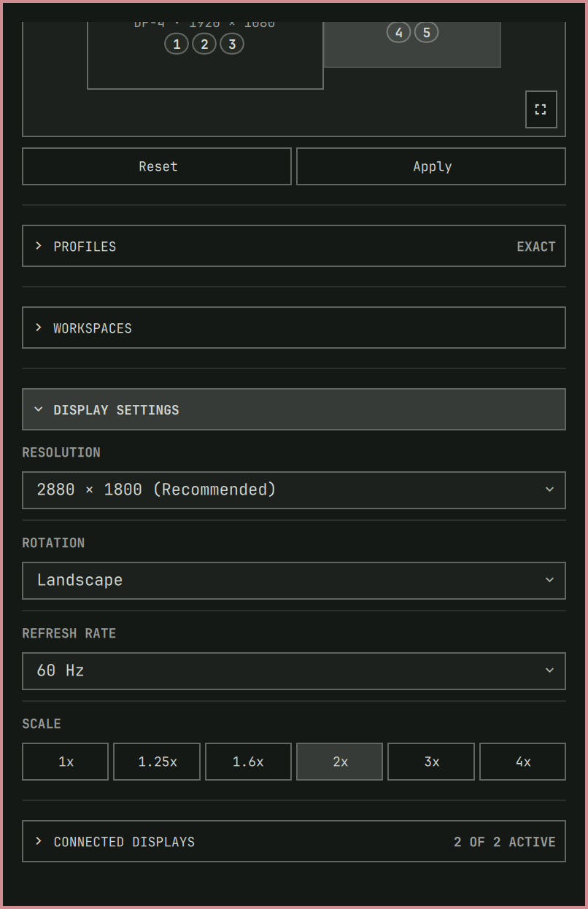588x909 pixels.
Task: Expand the Connected Displays section
Action: [x=294, y=841]
